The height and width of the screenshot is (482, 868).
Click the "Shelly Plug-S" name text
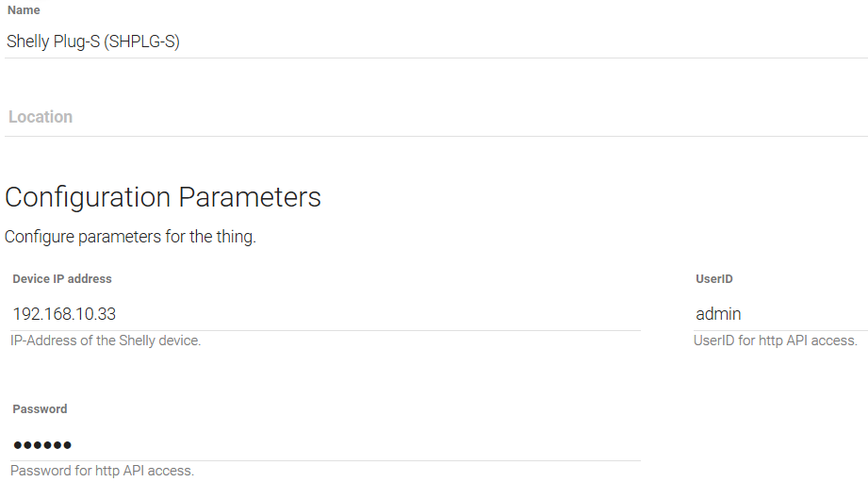[53, 42]
